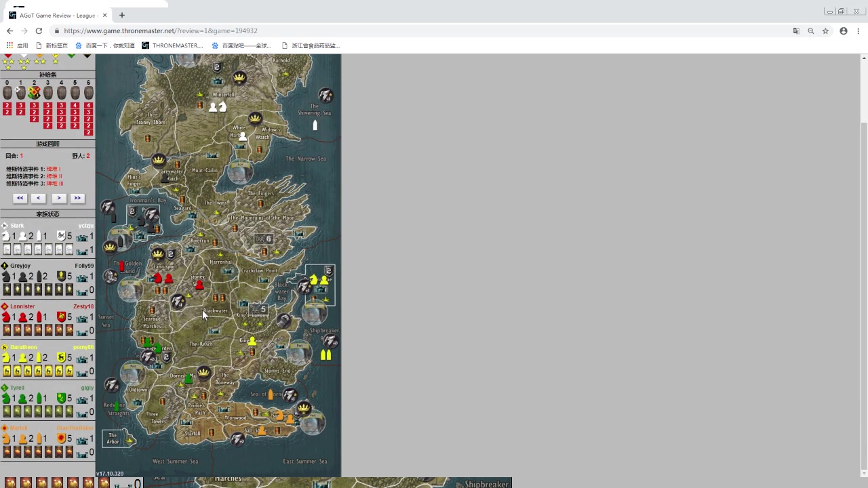Bookmark this page with the star icon
The height and width of the screenshot is (488, 868).
(825, 31)
